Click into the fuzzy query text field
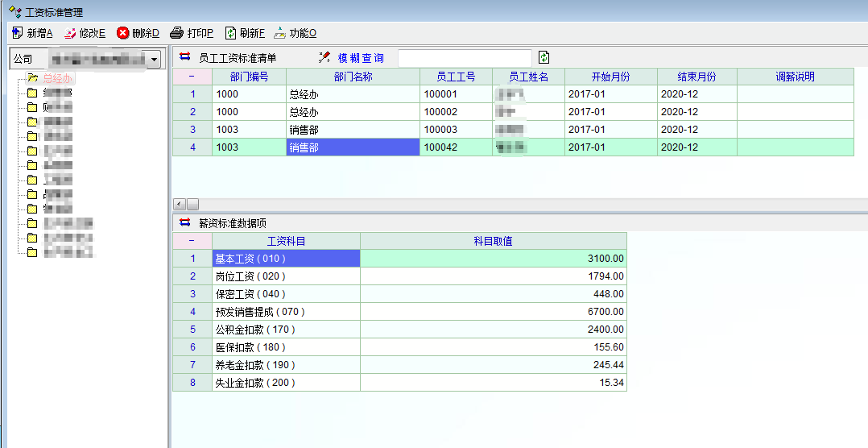This screenshot has width=868, height=448. tap(465, 58)
